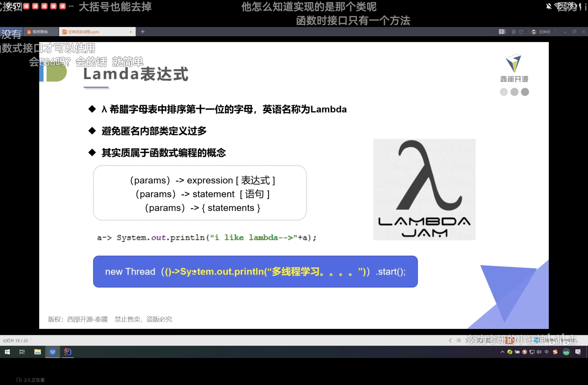Open the volume control in tray

coord(539,352)
